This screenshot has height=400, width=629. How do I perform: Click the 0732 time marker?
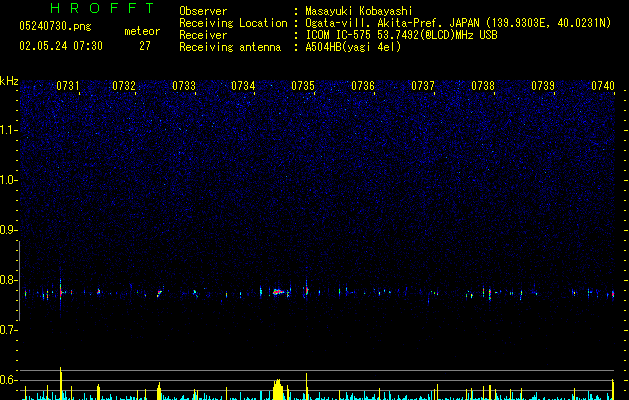(x=124, y=86)
